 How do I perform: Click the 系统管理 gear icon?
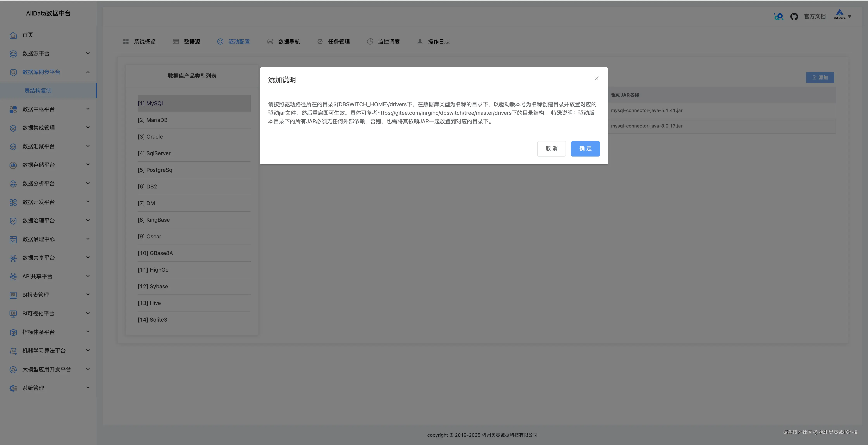[13, 388]
